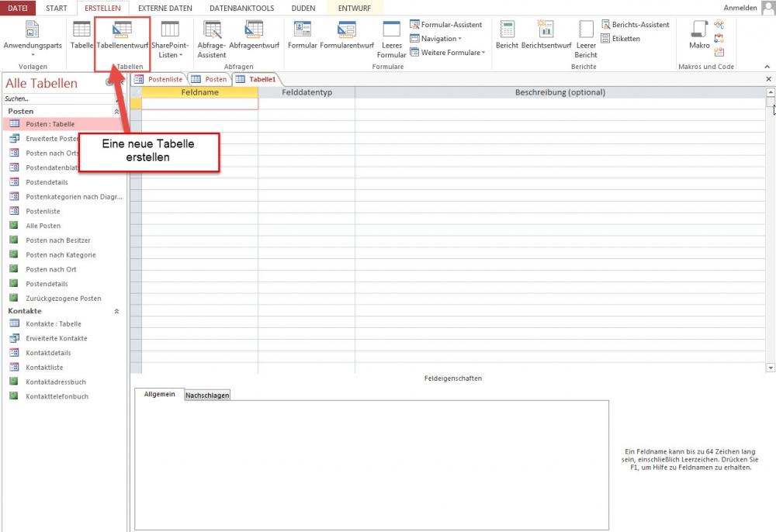Collapse the ribbon with the arrow
776x532 pixels.
(x=767, y=66)
